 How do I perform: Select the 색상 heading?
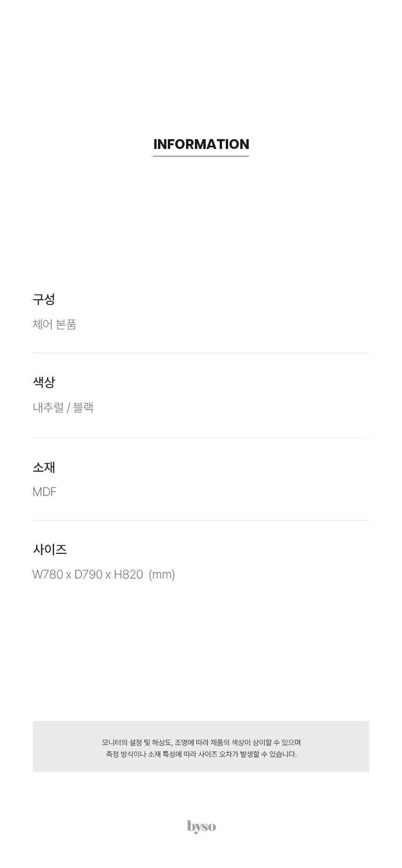(44, 382)
